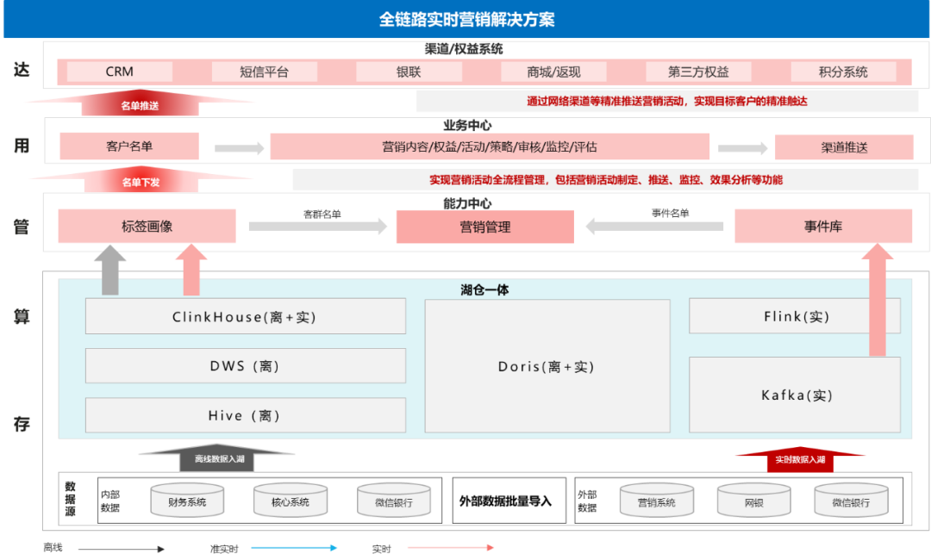The height and width of the screenshot is (560, 931).
Task: Click the 事件名单 gray arrow
Action: pyautogui.click(x=654, y=226)
